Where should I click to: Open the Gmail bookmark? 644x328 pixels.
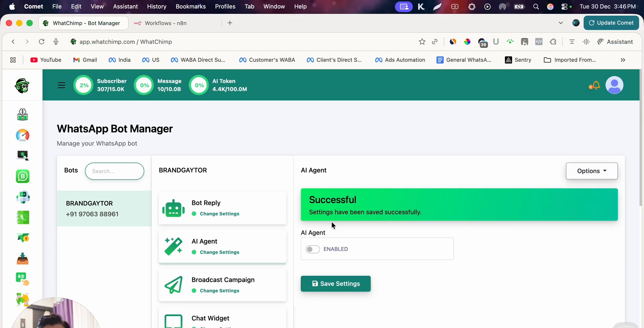coord(85,60)
